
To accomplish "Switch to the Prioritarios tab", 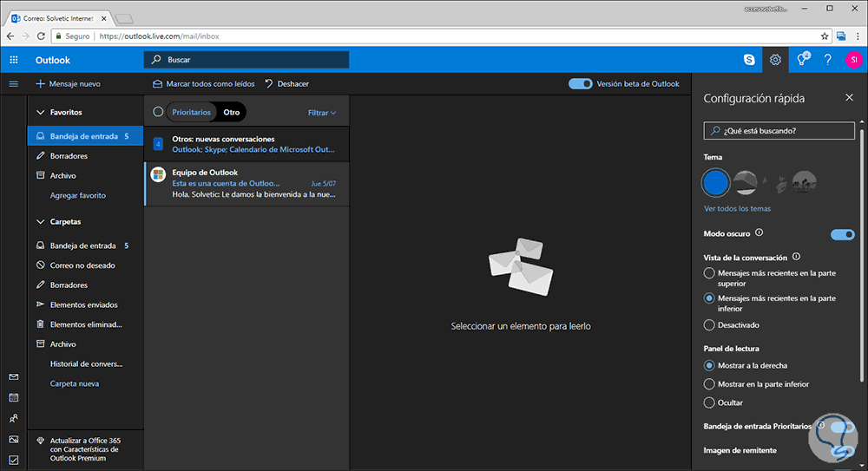I will click(191, 113).
